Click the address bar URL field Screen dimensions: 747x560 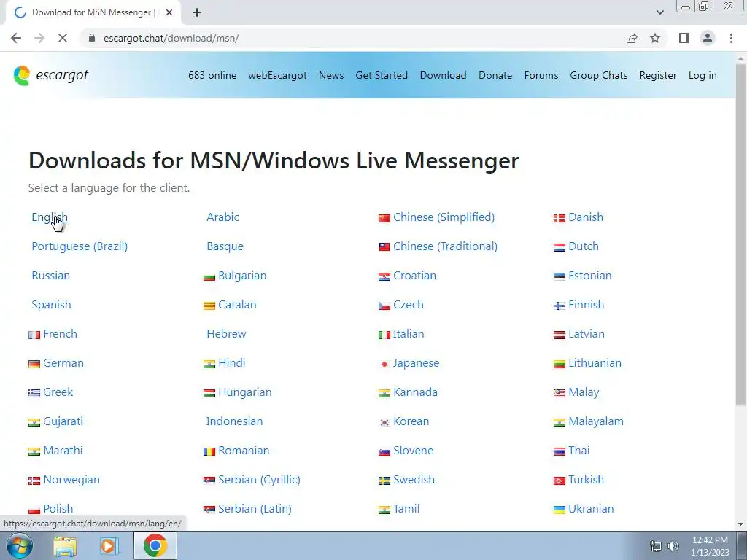(x=352, y=38)
